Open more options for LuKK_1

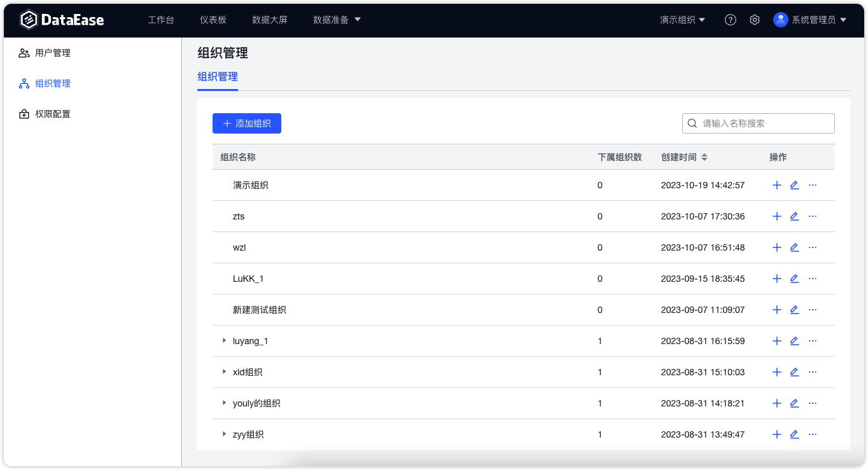pos(813,279)
